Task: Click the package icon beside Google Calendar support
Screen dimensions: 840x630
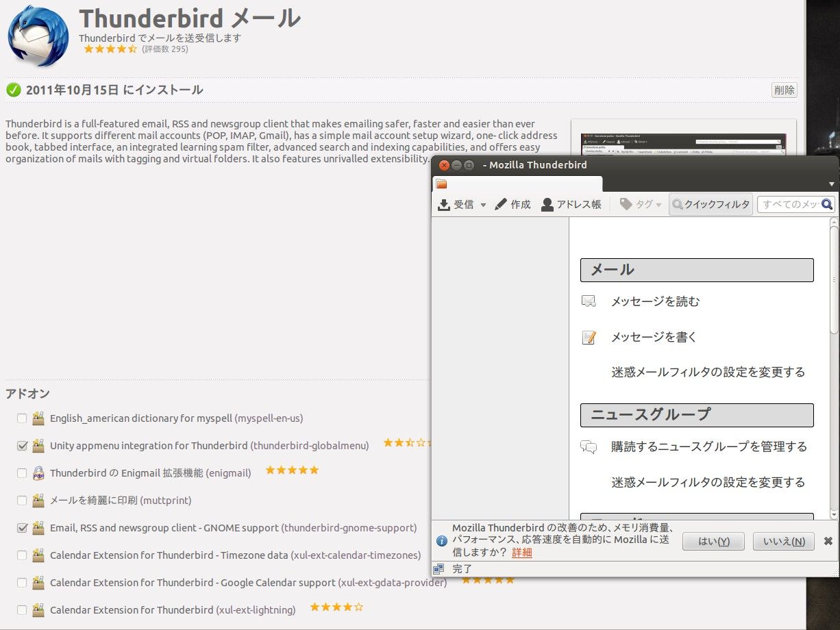Action: pyautogui.click(x=38, y=582)
